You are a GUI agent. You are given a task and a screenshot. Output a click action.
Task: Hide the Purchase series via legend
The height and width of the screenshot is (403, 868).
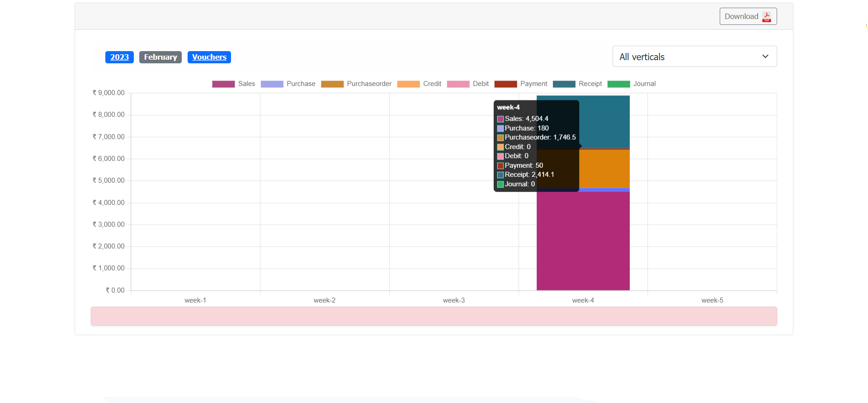pyautogui.click(x=301, y=84)
